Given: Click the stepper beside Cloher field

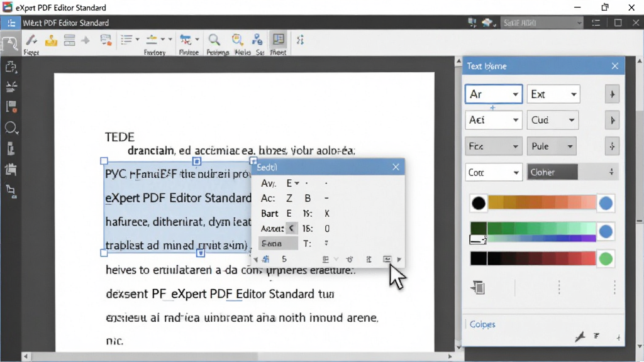Looking at the screenshot, I should pyautogui.click(x=611, y=172).
